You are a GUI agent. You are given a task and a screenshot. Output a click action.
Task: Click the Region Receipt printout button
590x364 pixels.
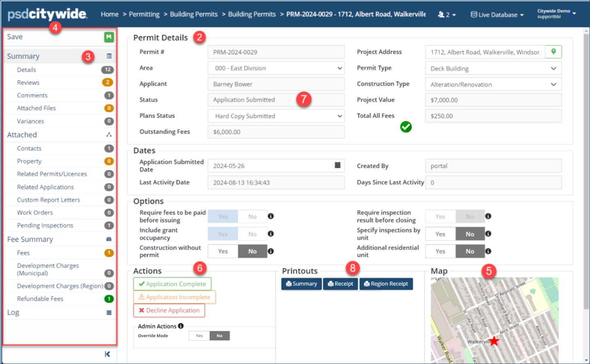[386, 284]
